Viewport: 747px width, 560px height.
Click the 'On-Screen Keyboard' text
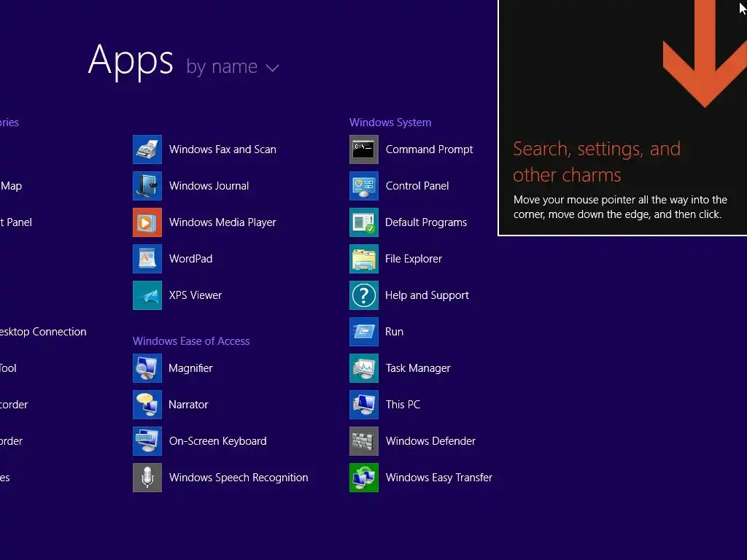[x=217, y=441]
